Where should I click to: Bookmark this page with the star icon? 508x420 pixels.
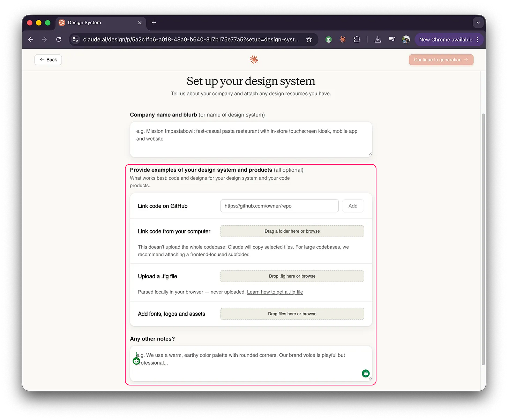tap(309, 39)
